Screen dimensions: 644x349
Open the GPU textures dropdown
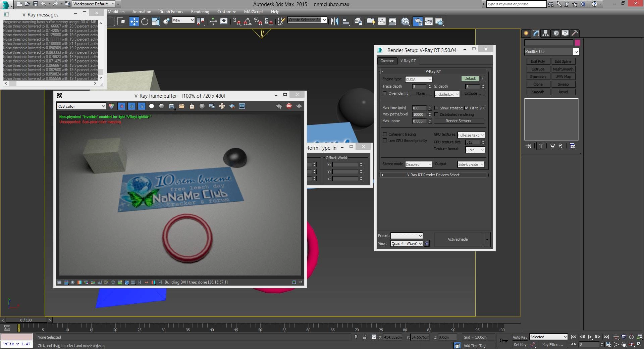tap(471, 135)
